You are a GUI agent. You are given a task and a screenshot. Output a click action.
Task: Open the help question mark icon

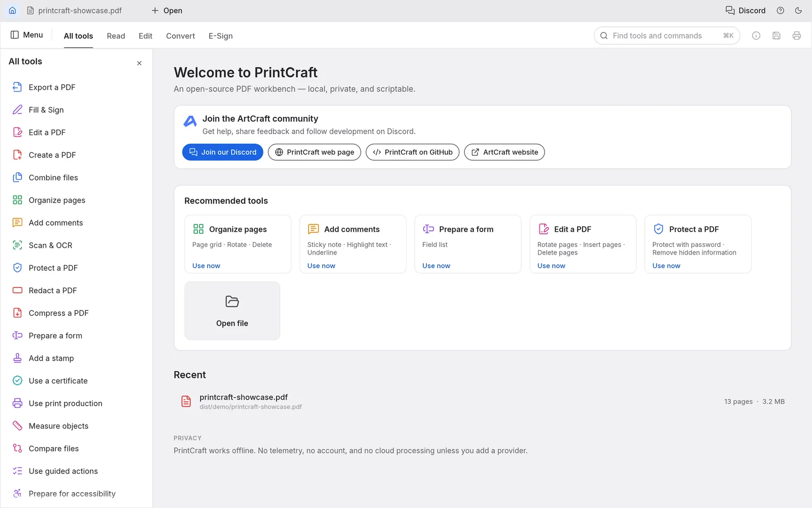coord(781,10)
